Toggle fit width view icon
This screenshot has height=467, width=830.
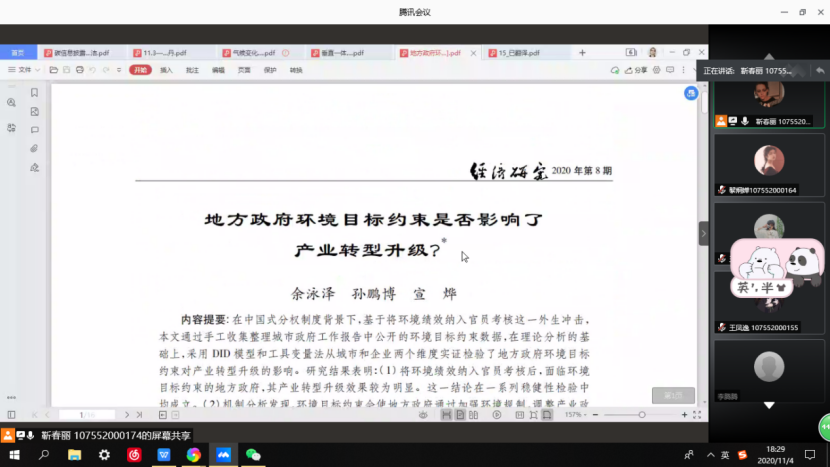pyautogui.click(x=547, y=415)
